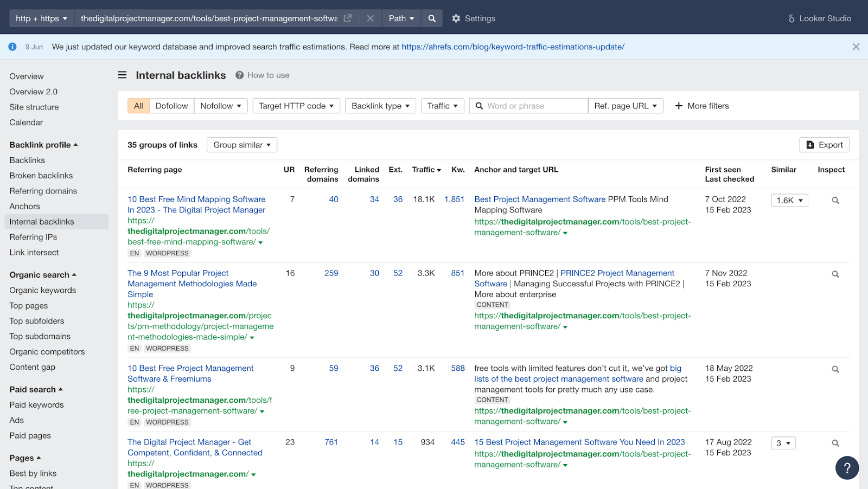Screen dimensions: 868x489
Task: Click the 761 referring domains value
Action: click(331, 442)
